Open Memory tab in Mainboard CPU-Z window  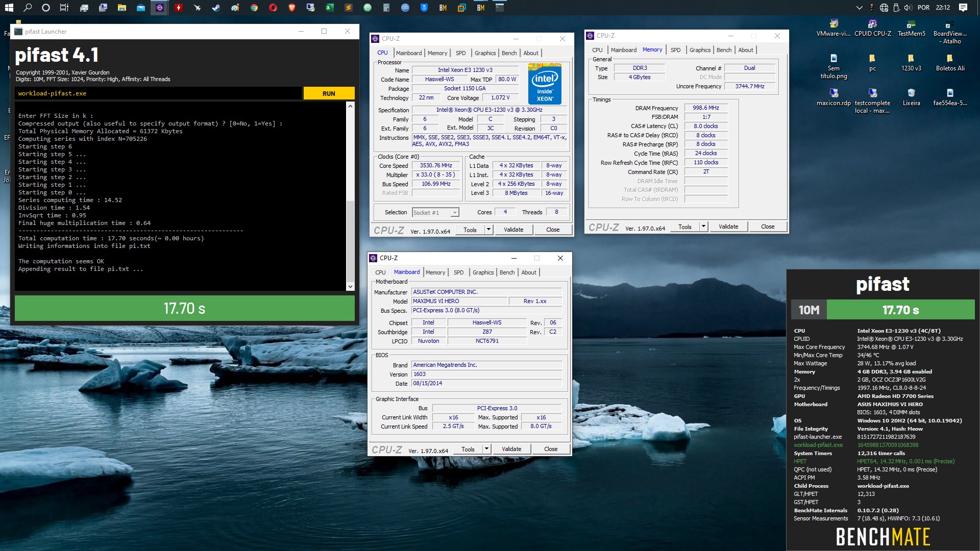435,272
